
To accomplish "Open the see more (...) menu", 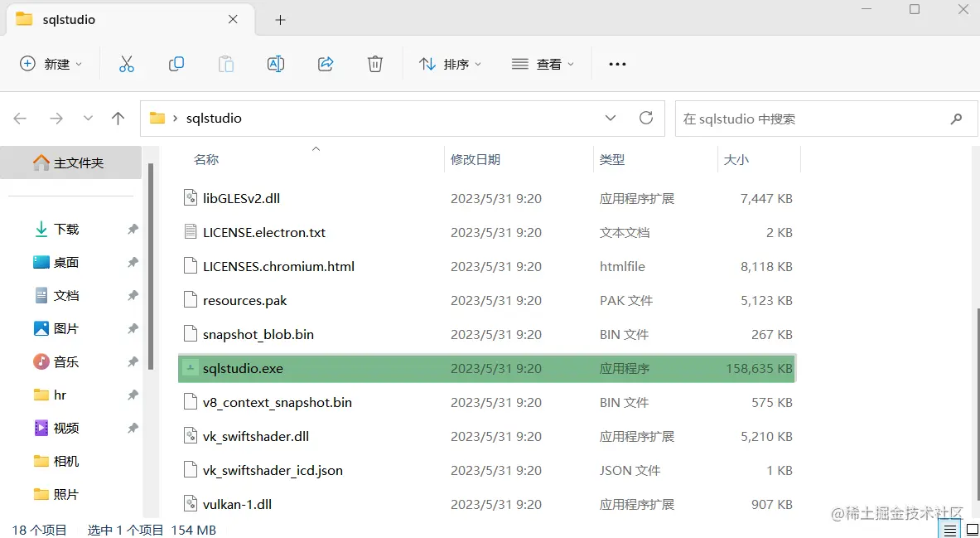I will click(617, 64).
